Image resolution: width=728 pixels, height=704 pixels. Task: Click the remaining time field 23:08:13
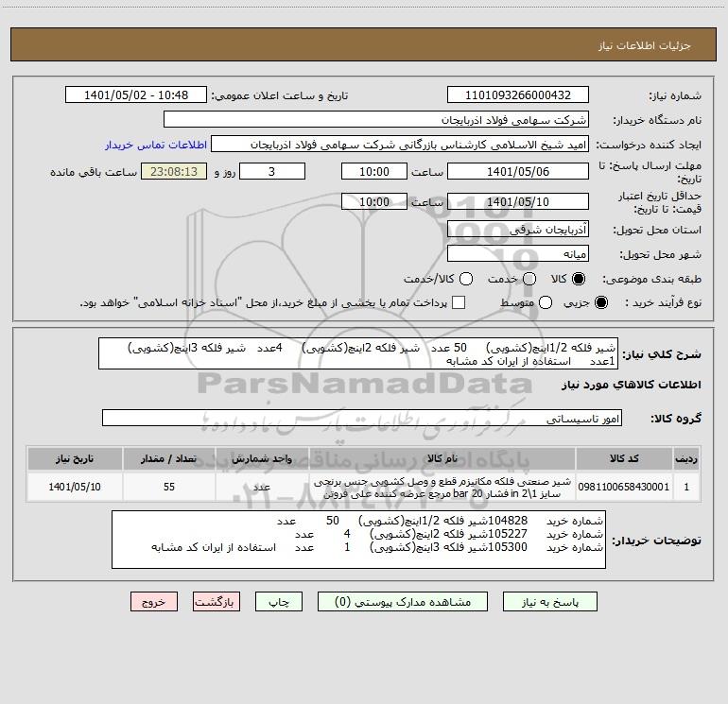click(174, 171)
